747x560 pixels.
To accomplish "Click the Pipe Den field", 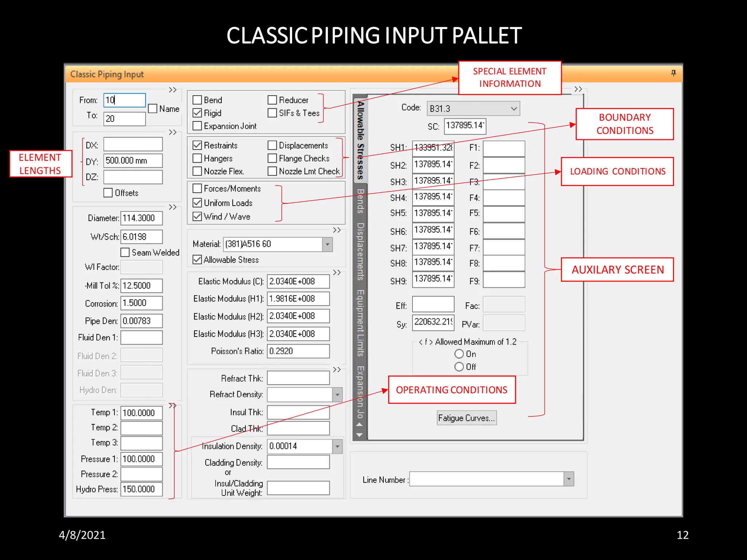I will [x=142, y=321].
